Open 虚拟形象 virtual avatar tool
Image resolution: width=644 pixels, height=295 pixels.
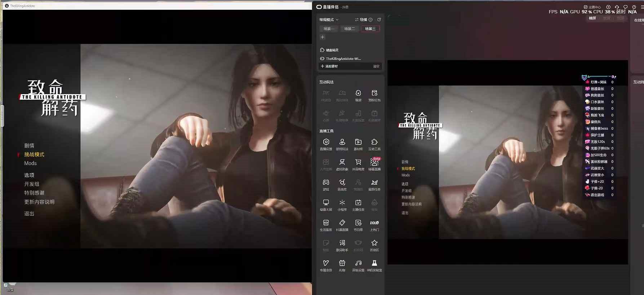[342, 164]
